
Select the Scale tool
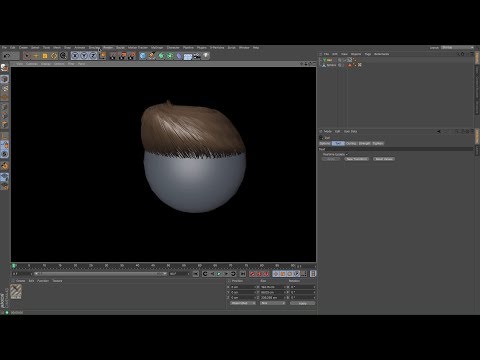[45, 56]
